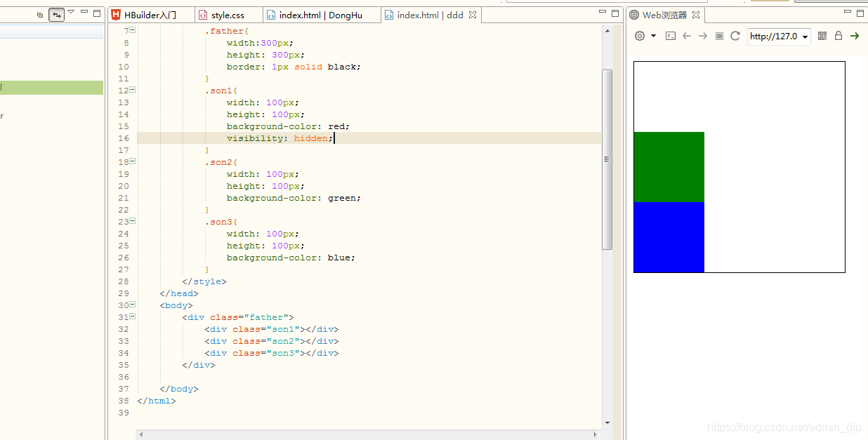The width and height of the screenshot is (868, 440).
Task: Collapse the .son1 rule at line 12
Action: (x=133, y=90)
